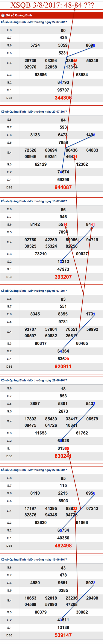Viewport: 103px width, 644px height.
Task: Select the draw heading dated 06-07-2017
Action: tap(34, 291)
